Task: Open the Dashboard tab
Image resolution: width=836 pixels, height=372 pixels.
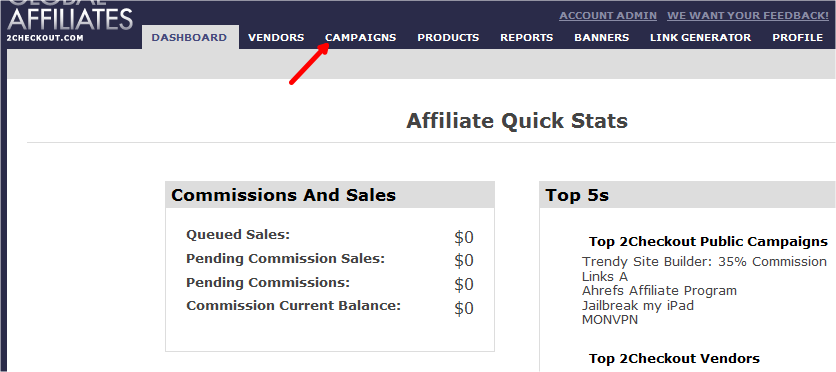Action: point(189,37)
